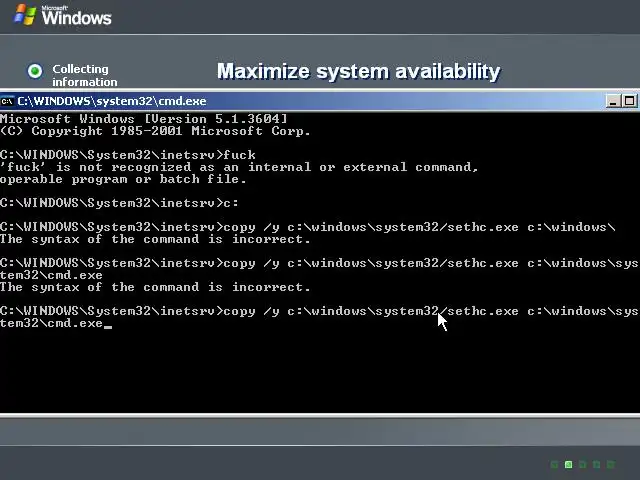The width and height of the screenshot is (640, 480).
Task: Click the '(C) Copyright 1985-2001 Microsoft Corp.' line
Action: click(x=155, y=131)
